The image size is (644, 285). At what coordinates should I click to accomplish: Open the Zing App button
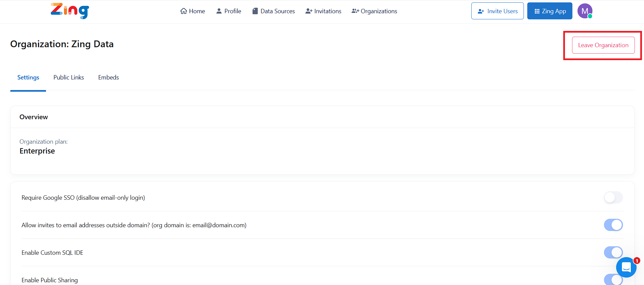point(550,11)
